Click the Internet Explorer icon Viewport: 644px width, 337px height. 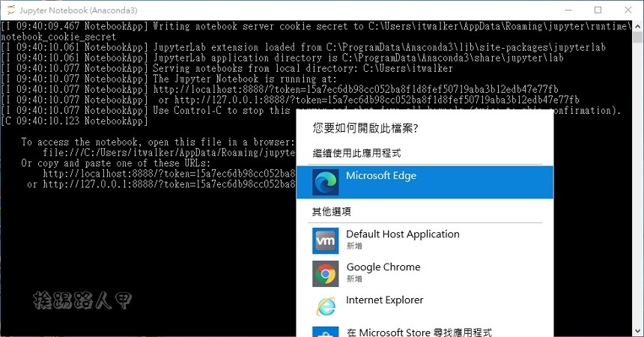click(x=325, y=306)
